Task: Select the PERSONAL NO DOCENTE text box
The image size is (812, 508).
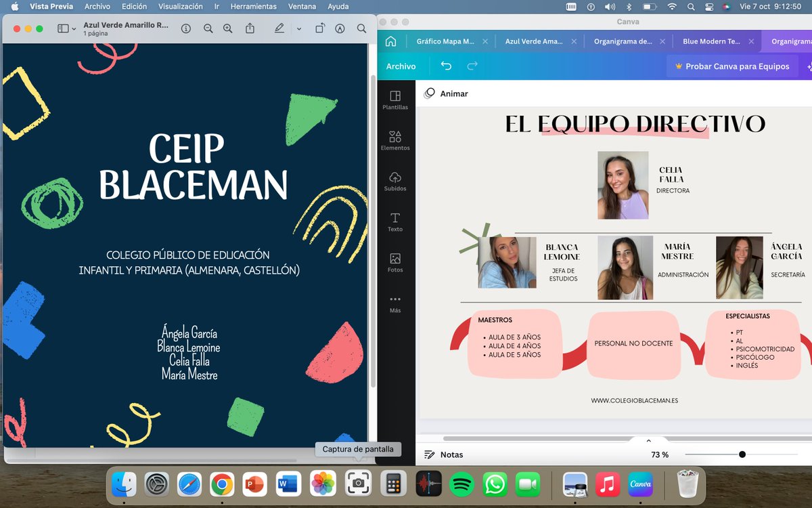Action: point(633,343)
